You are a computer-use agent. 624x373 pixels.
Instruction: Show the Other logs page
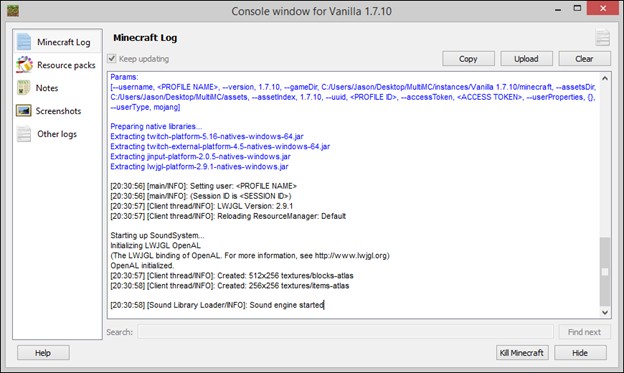pos(57,134)
